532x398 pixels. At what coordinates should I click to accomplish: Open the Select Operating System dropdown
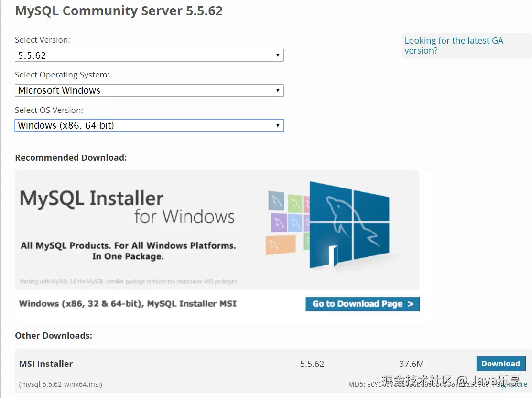point(149,90)
